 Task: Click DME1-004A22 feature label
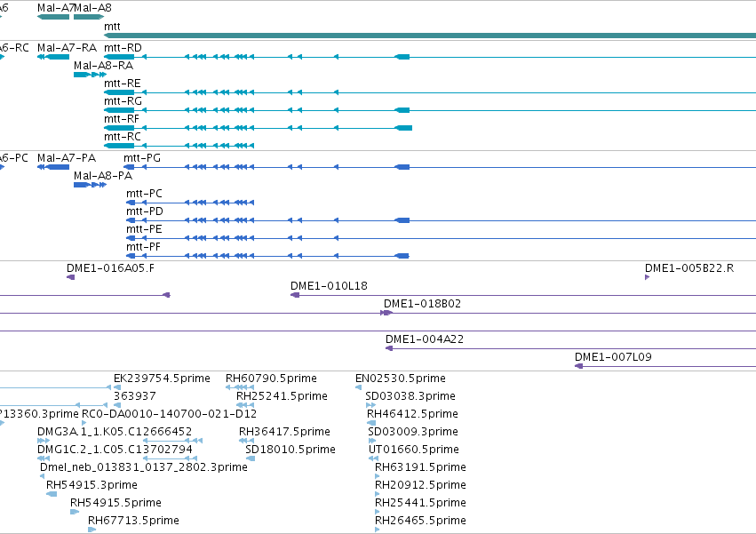point(425,339)
